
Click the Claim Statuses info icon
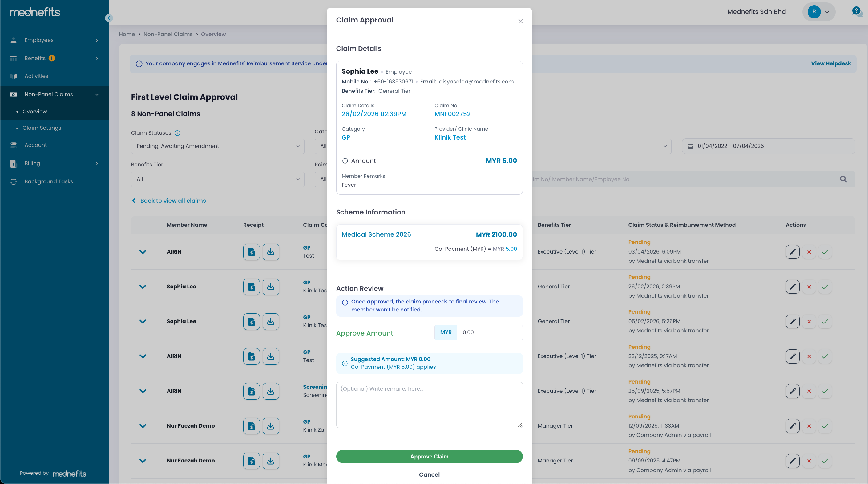177,133
